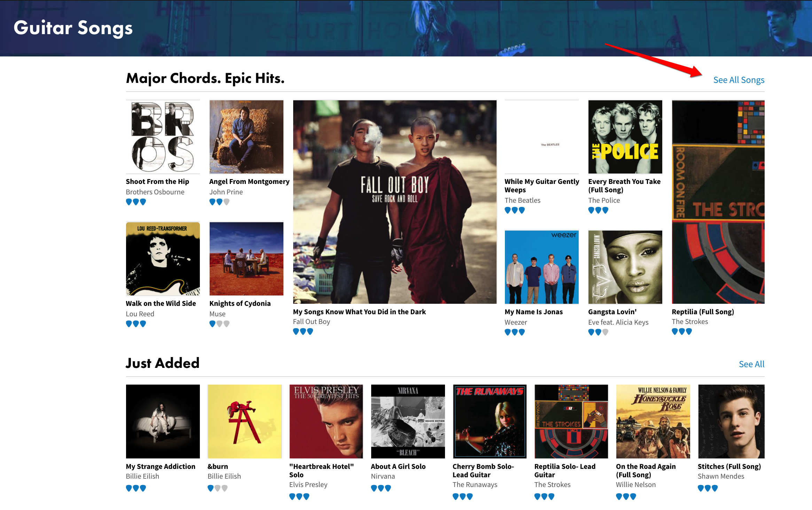Open the While My Guitar Gently Weeps title
Viewport: 812px width, 510px height.
(x=542, y=186)
